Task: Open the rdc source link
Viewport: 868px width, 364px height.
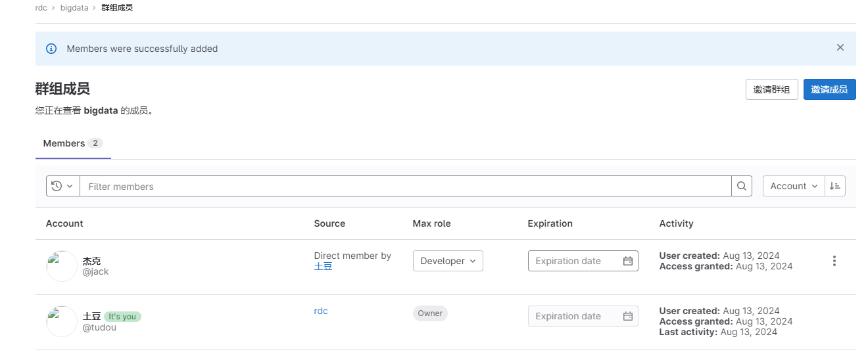Action: pyautogui.click(x=321, y=311)
